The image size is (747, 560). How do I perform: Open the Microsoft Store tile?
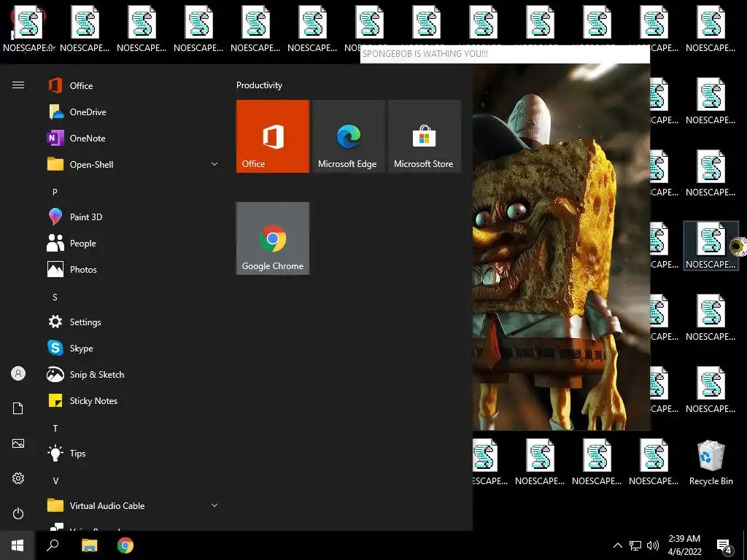424,136
